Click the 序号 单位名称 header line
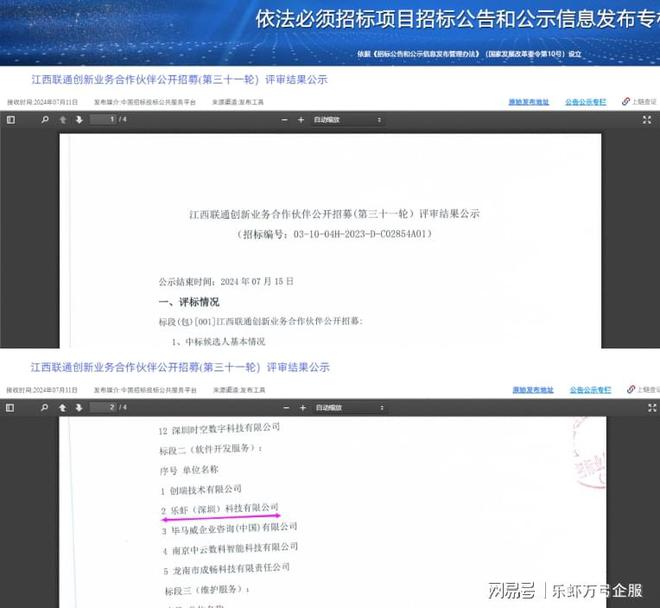The height and width of the screenshot is (608, 660). coord(189,470)
